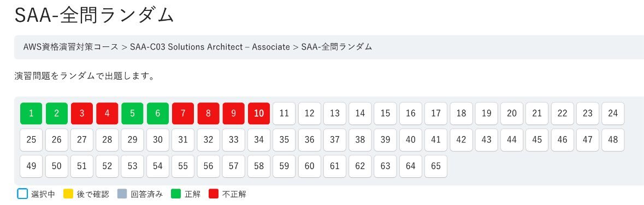
Task: Open unanswered question 11
Action: tap(284, 113)
